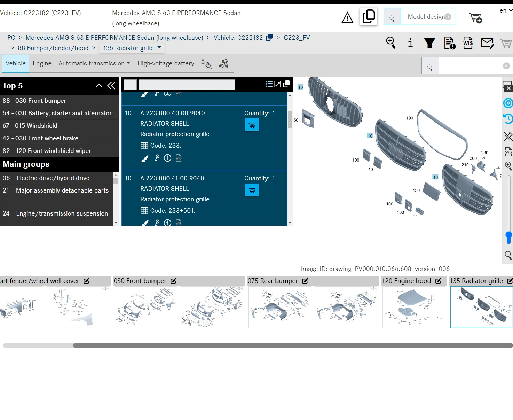Screen dimensions: 513x420
Task: Open the 120 Engine hood thumbnail
Action: click(414, 307)
